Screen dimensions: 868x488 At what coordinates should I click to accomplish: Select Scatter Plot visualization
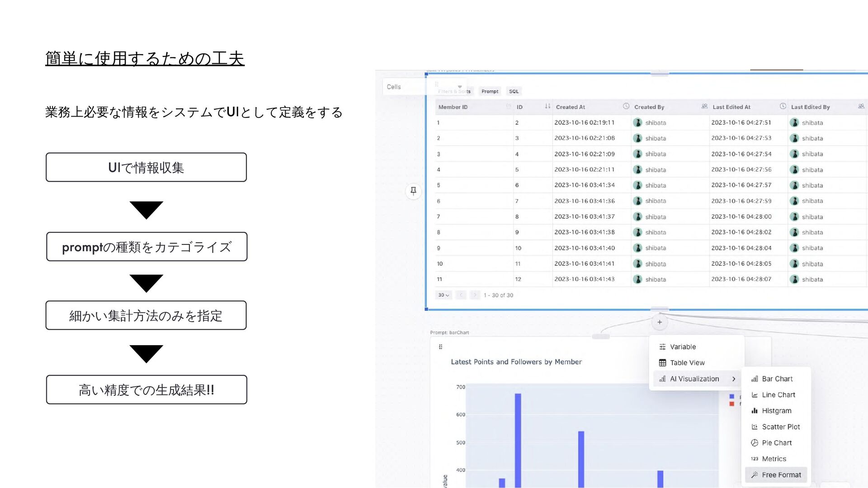pos(776,427)
